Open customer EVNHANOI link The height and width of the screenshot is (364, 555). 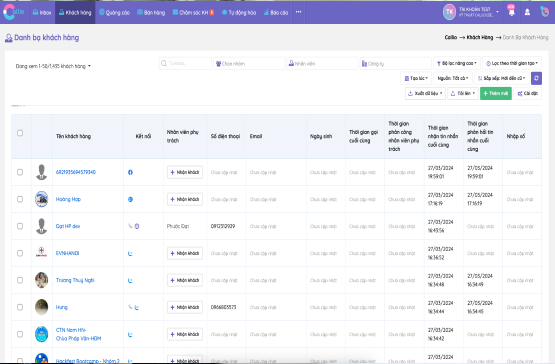click(x=67, y=253)
